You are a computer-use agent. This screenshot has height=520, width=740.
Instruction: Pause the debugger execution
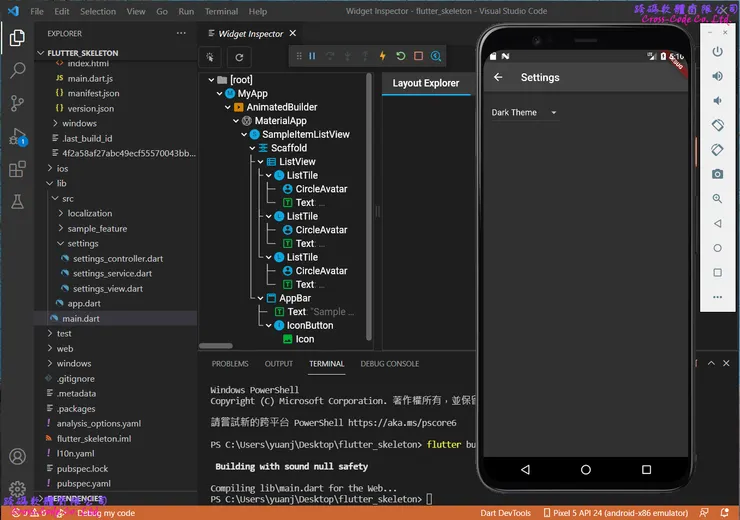312,57
